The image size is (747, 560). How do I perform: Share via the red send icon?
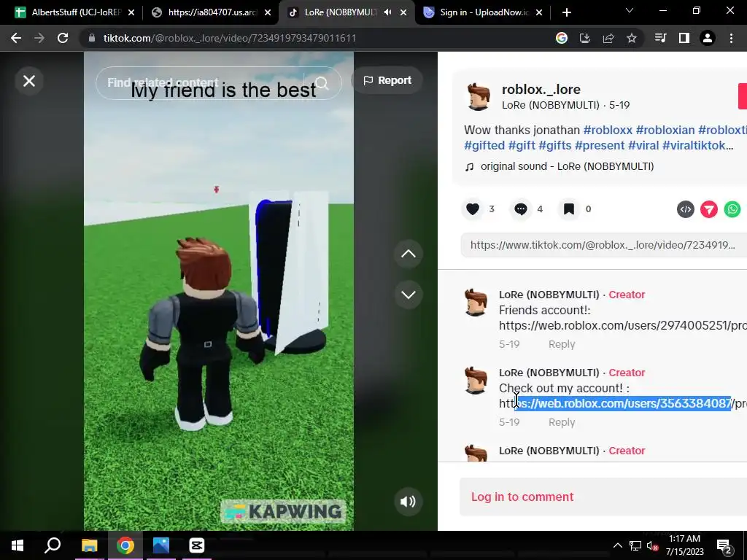[709, 209]
